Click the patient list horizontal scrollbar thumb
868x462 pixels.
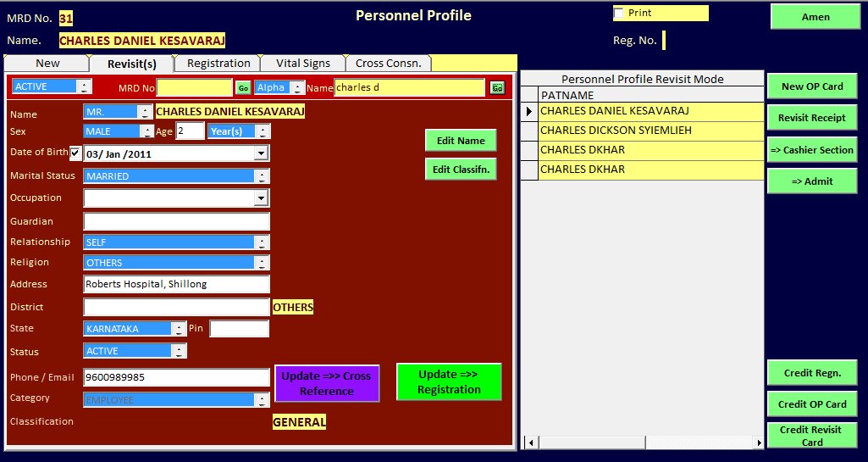click(x=592, y=443)
